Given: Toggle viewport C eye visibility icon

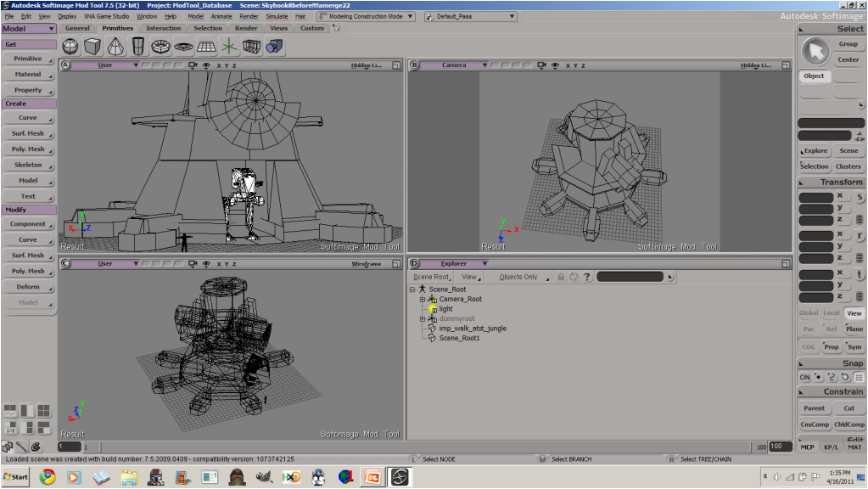Looking at the screenshot, I should pyautogui.click(x=206, y=264).
